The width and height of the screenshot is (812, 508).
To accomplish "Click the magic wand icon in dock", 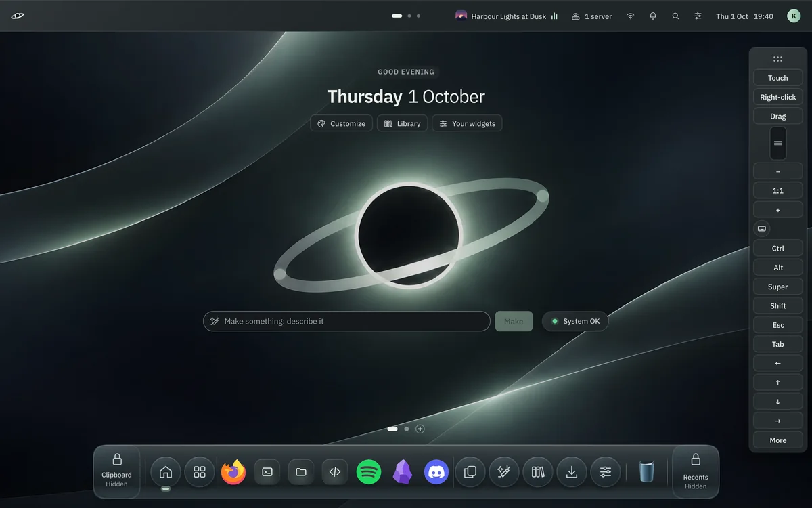I will tap(504, 472).
